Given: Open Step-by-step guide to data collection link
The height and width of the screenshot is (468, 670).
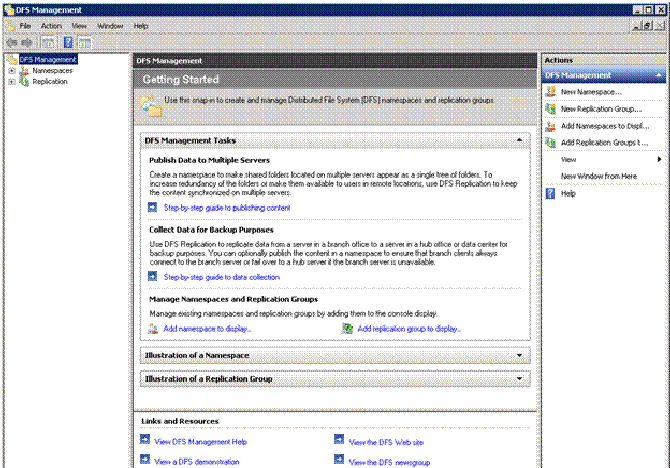Looking at the screenshot, I should (222, 277).
